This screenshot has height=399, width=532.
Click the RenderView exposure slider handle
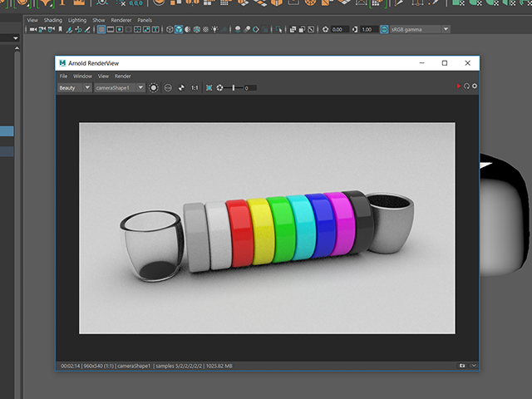pos(234,88)
